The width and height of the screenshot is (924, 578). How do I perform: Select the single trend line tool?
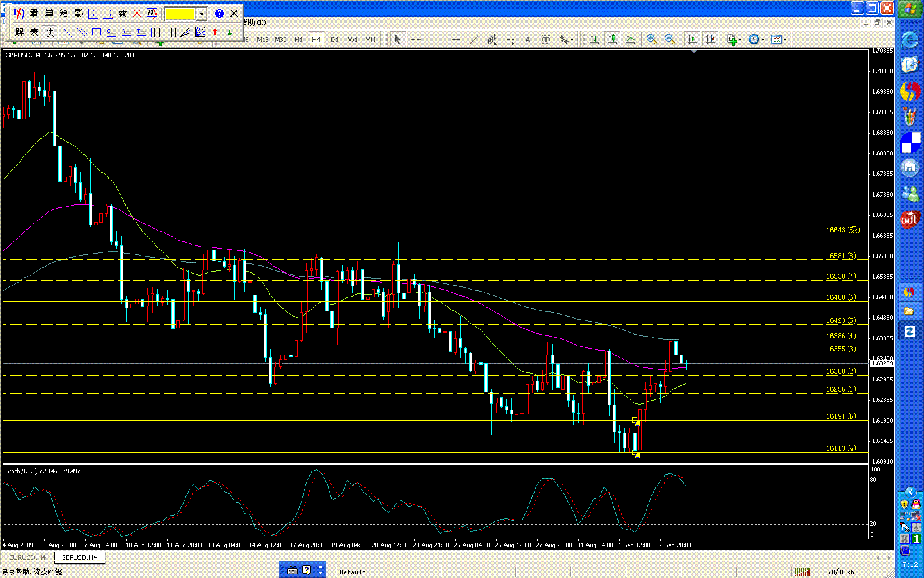pyautogui.click(x=67, y=31)
